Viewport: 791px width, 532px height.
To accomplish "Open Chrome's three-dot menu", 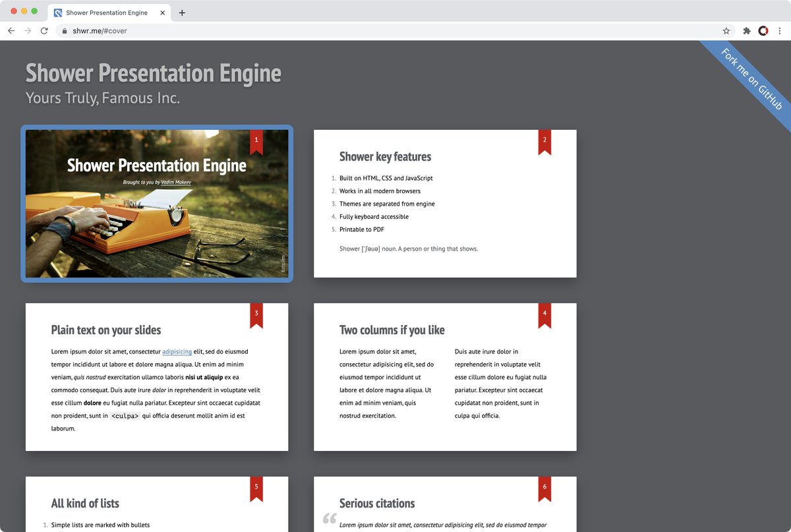I will pos(780,31).
